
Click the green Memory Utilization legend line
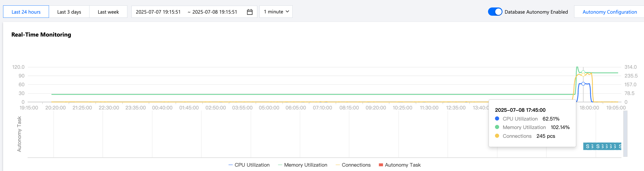(x=280, y=165)
